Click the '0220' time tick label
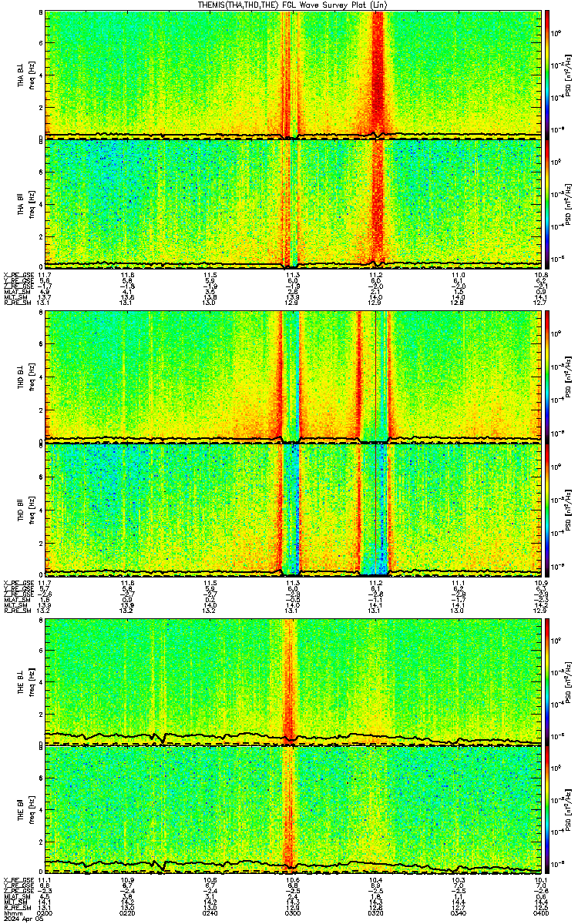This screenshot has width=578, height=924. tap(128, 913)
